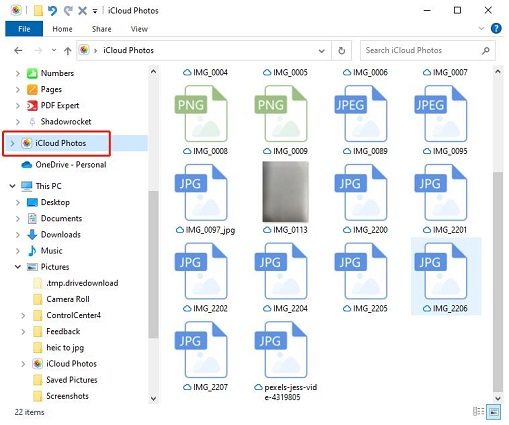Select JPEG file IMG_0095
Viewport: 509px width, 425px height.
coord(445,120)
